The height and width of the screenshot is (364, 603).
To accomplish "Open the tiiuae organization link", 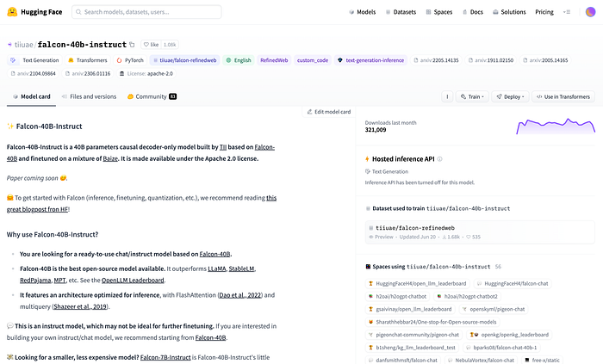I will (x=24, y=45).
